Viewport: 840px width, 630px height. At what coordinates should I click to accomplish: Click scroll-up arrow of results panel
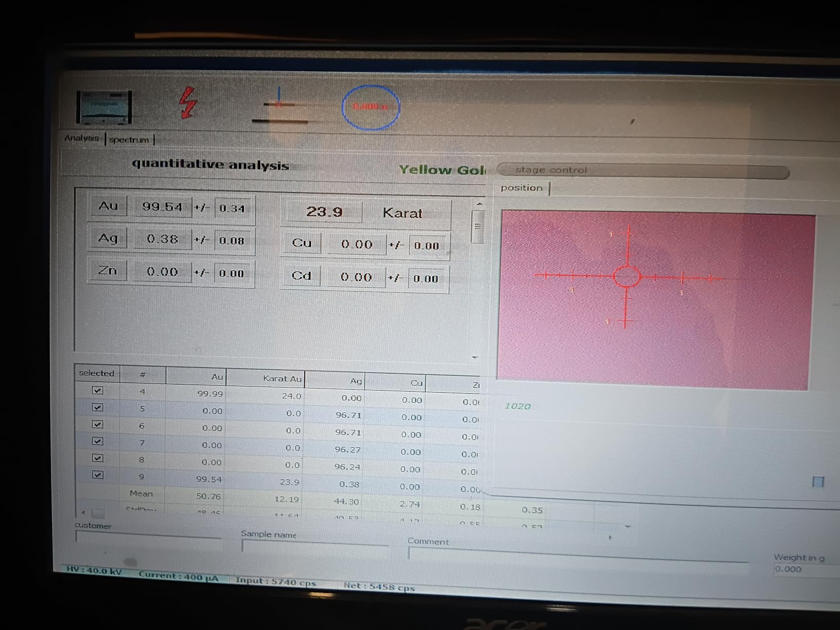click(479, 204)
